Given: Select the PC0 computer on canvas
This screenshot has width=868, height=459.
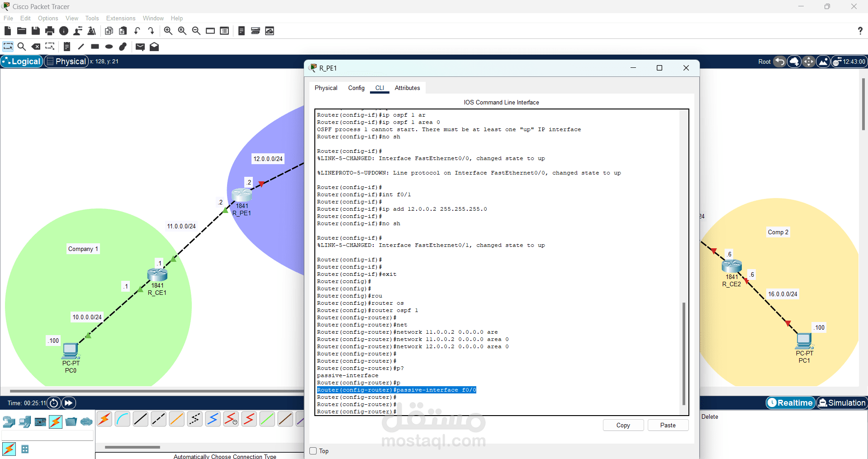Looking at the screenshot, I should coord(71,350).
